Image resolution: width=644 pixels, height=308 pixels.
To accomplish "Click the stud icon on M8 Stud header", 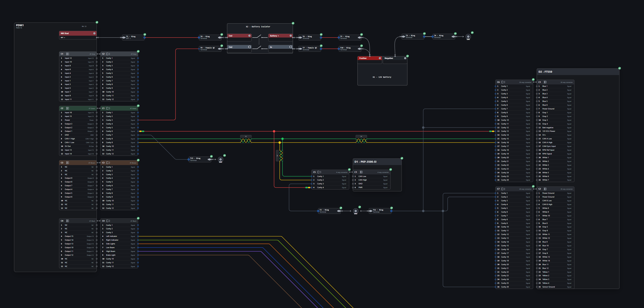I will tap(94, 33).
